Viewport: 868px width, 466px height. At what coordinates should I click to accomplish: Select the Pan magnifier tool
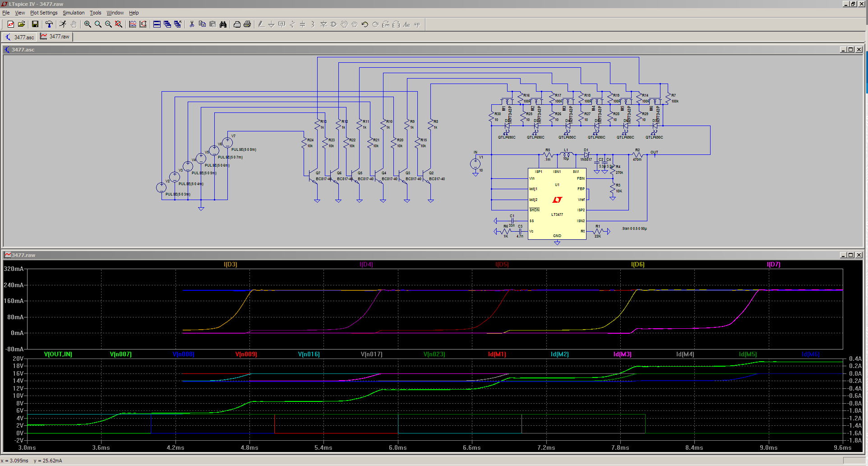(x=98, y=24)
